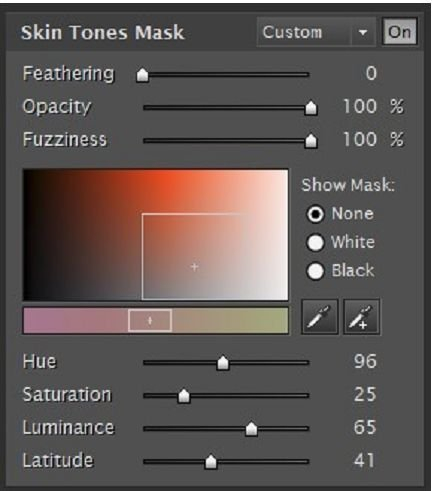Click the Feathering slider handle

(142, 75)
